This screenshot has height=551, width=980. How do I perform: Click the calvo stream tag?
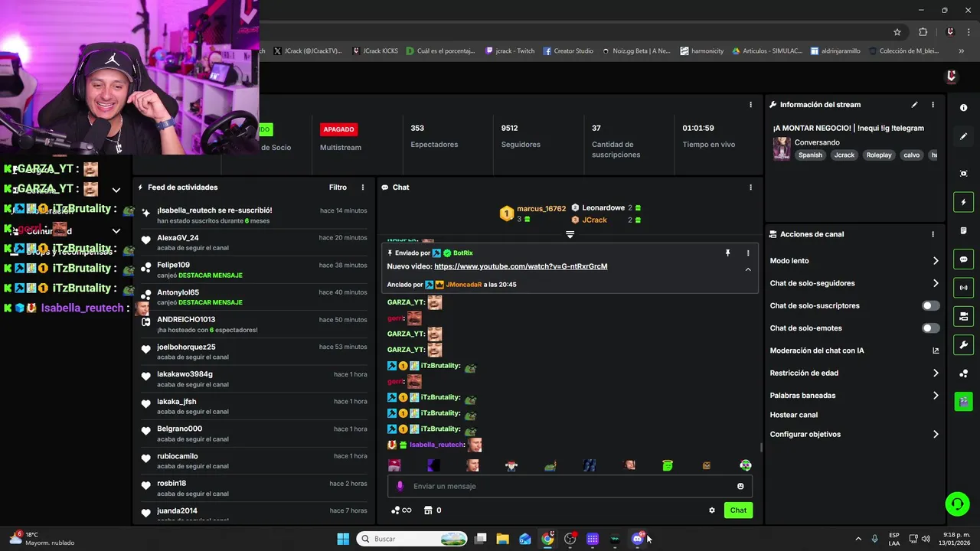911,155
